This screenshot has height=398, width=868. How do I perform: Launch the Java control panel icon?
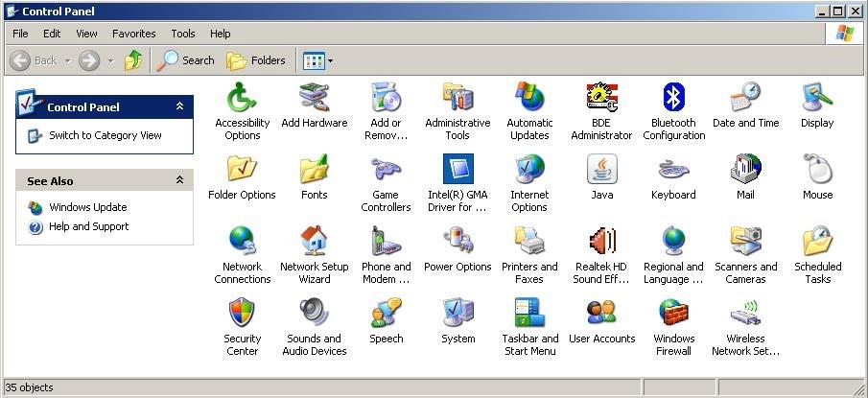click(601, 170)
